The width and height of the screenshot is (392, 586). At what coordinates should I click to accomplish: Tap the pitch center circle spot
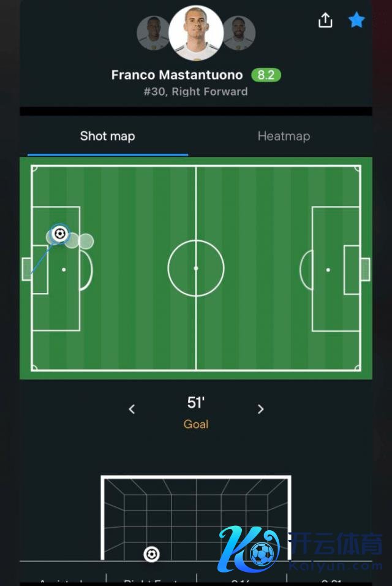196,268
